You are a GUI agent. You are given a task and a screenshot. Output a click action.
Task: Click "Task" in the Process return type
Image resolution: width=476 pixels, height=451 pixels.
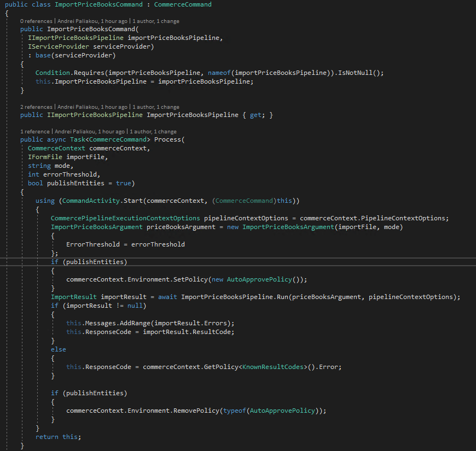pyautogui.click(x=78, y=139)
